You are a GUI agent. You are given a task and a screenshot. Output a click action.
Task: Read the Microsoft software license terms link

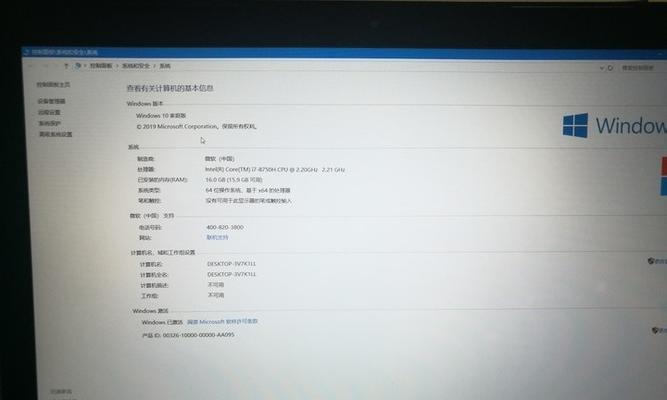pyautogui.click(x=222, y=322)
